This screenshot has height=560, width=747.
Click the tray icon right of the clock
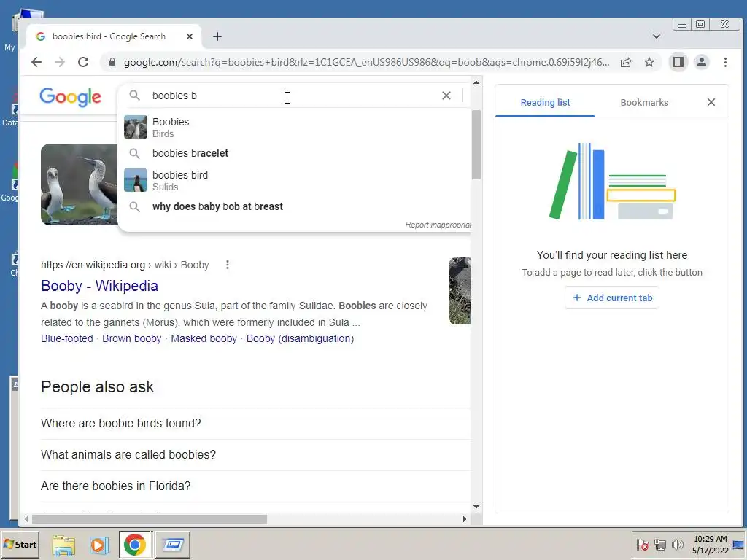pos(738,545)
